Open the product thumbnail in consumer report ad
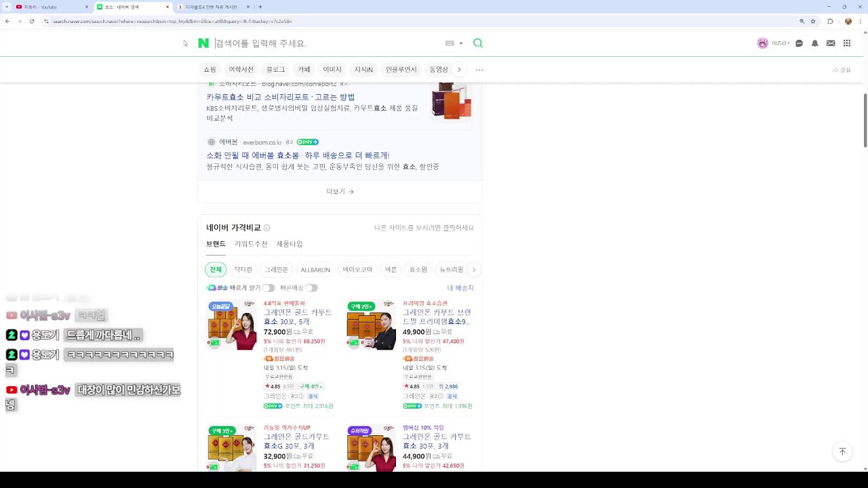Viewport: 868px width, 488px height. [x=451, y=100]
